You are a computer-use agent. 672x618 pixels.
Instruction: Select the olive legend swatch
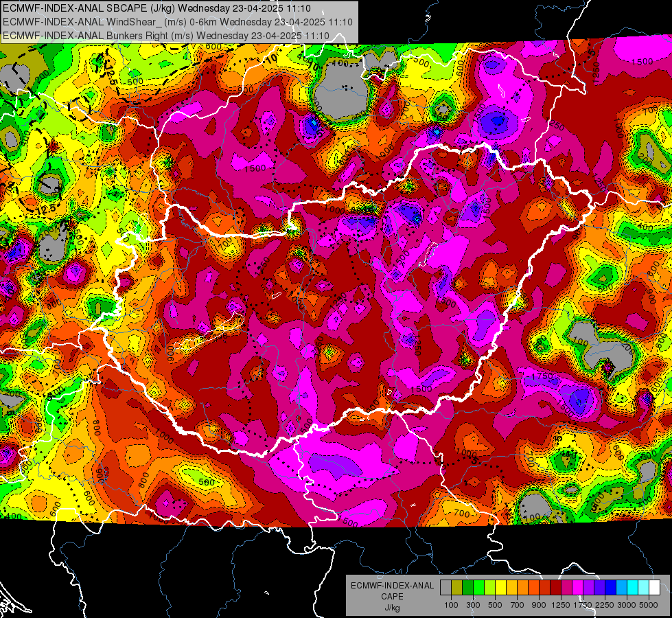tap(457, 588)
